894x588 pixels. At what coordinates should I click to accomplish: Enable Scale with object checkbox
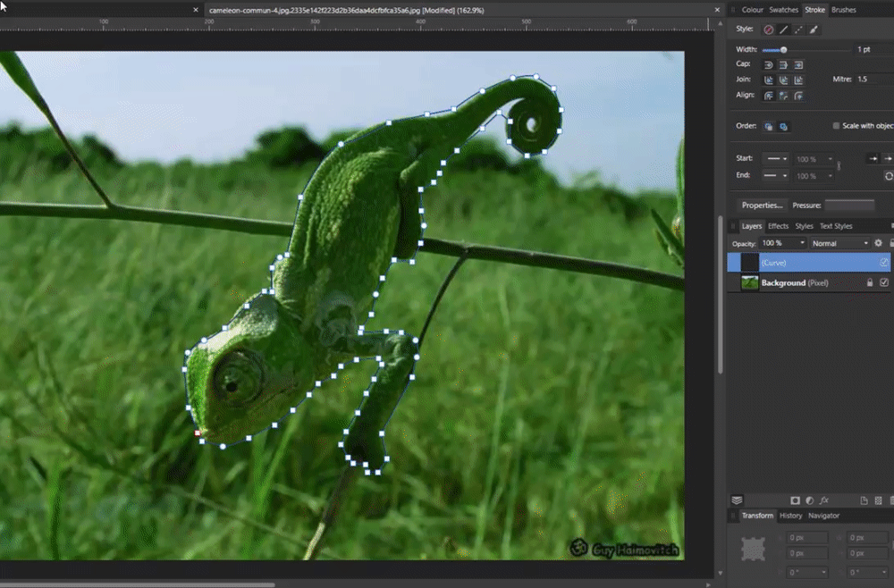pyautogui.click(x=836, y=126)
